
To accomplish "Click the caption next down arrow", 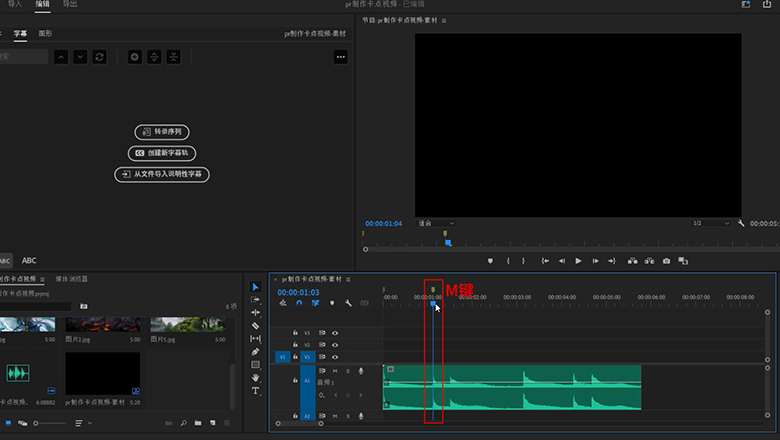I will (x=80, y=57).
